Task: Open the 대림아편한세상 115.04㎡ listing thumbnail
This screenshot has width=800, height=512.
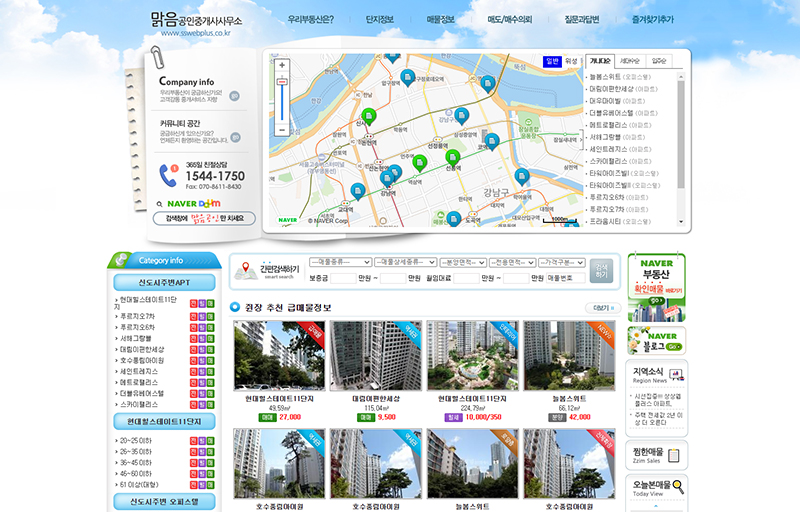Action: point(376,355)
